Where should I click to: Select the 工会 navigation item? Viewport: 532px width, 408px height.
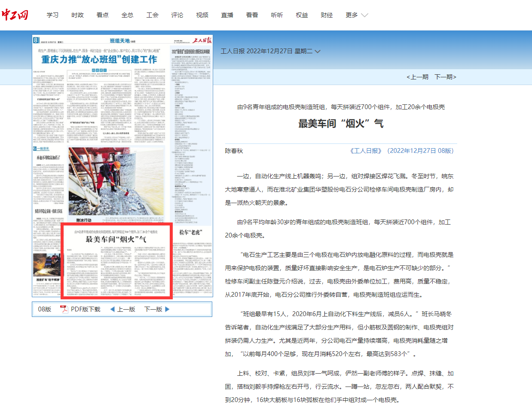click(152, 15)
